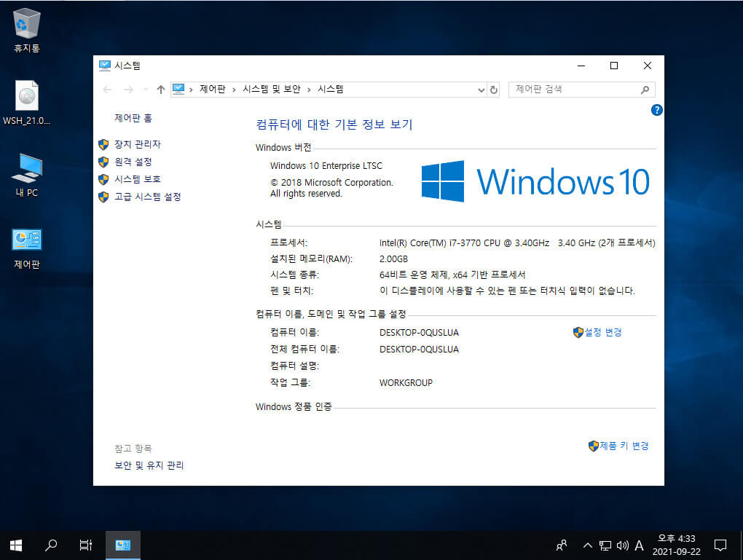The width and height of the screenshot is (743, 560).
Task: Select 시스템 및 보안 breadcrumb item
Action: coord(272,89)
